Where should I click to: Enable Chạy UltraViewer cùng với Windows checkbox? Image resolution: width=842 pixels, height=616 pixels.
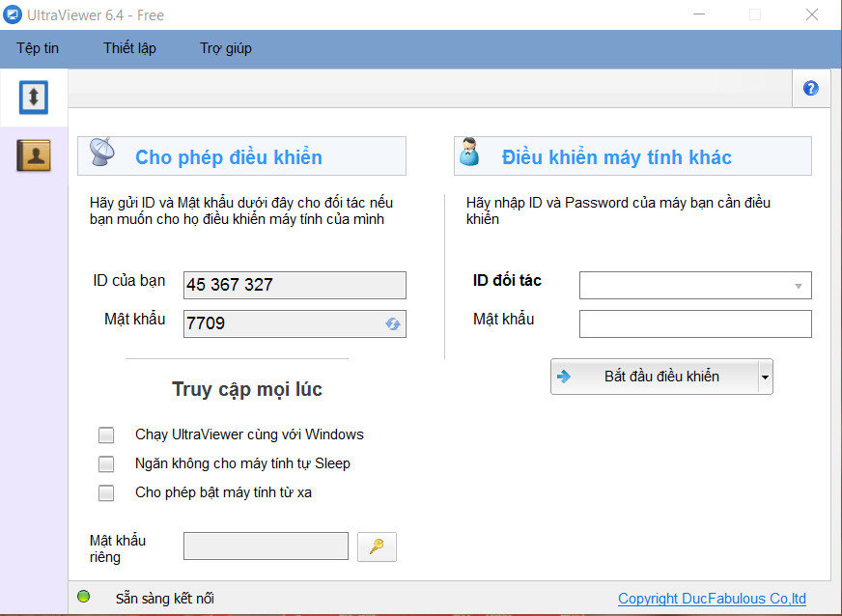[x=106, y=434]
